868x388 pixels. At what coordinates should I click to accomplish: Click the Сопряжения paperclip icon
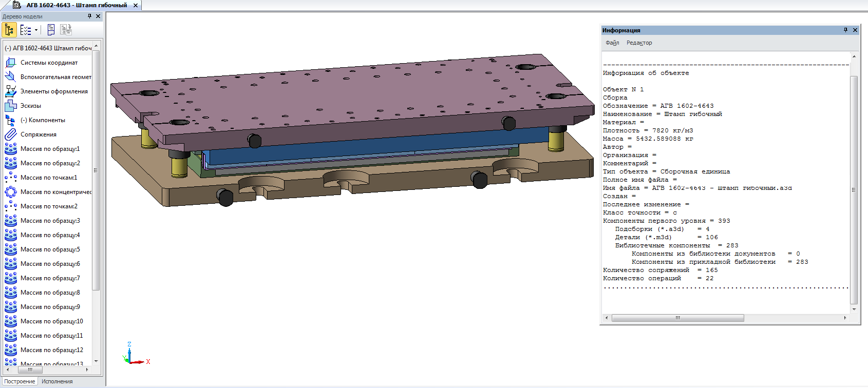[x=10, y=134]
